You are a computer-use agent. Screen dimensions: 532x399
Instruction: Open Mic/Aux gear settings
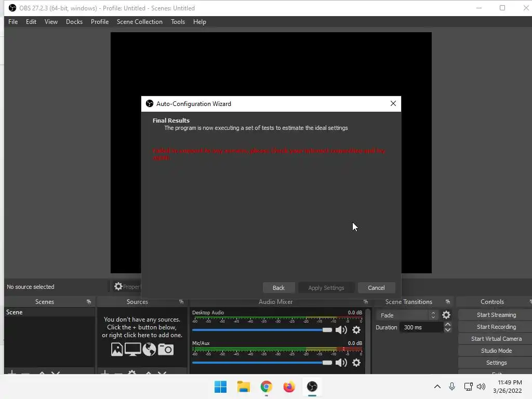click(x=356, y=363)
